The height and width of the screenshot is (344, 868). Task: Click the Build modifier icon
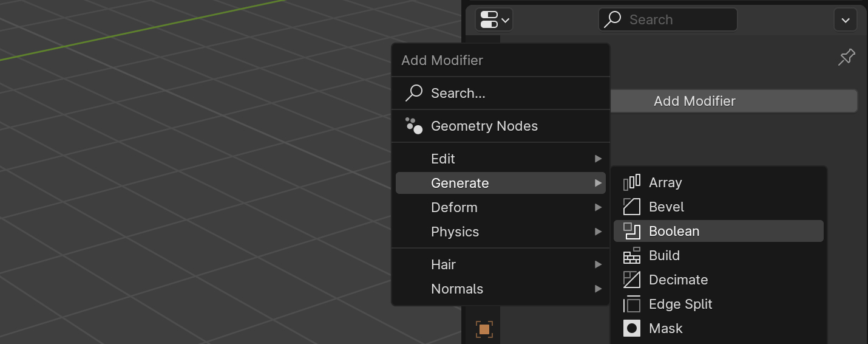click(632, 255)
